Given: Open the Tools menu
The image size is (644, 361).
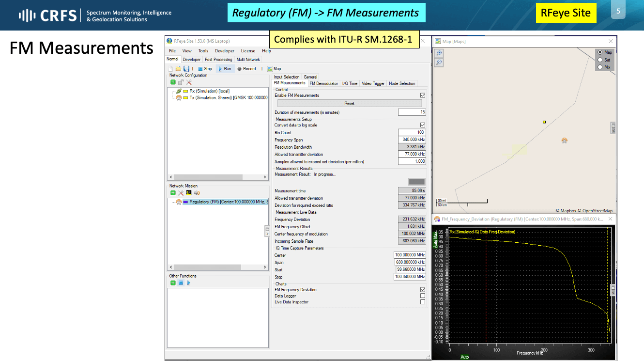Looking at the screenshot, I should coord(203,51).
